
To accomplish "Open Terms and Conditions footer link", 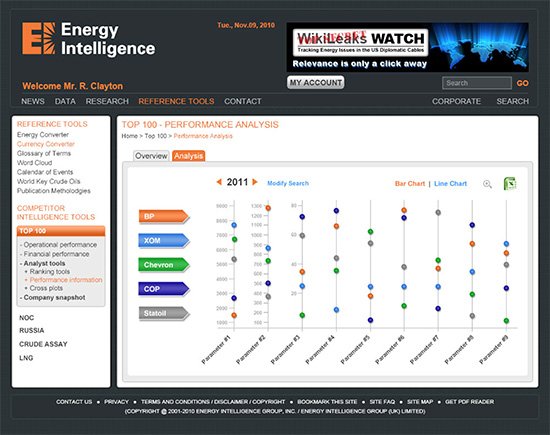I will click(213, 402).
